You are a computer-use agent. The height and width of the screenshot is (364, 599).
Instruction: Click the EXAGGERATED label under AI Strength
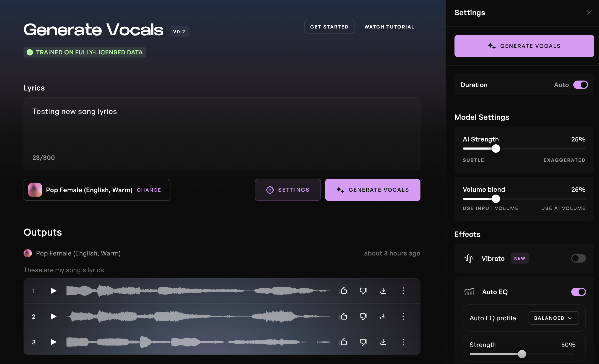[x=564, y=160]
